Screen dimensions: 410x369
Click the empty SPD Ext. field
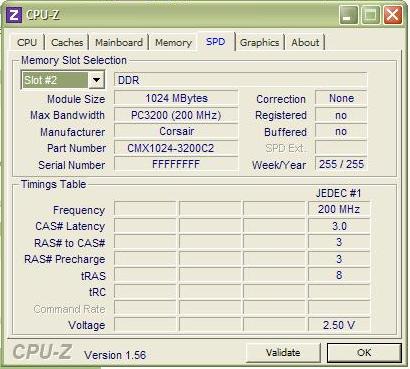click(x=341, y=148)
